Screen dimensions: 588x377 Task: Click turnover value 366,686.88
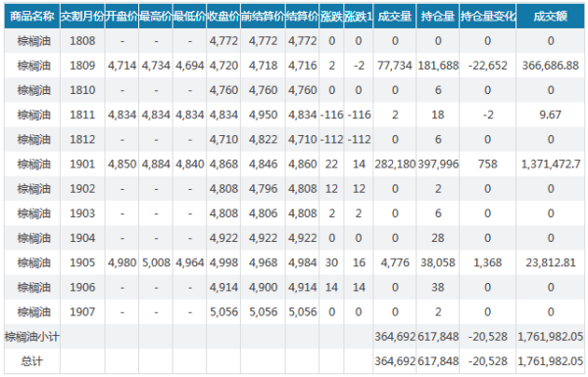550,66
